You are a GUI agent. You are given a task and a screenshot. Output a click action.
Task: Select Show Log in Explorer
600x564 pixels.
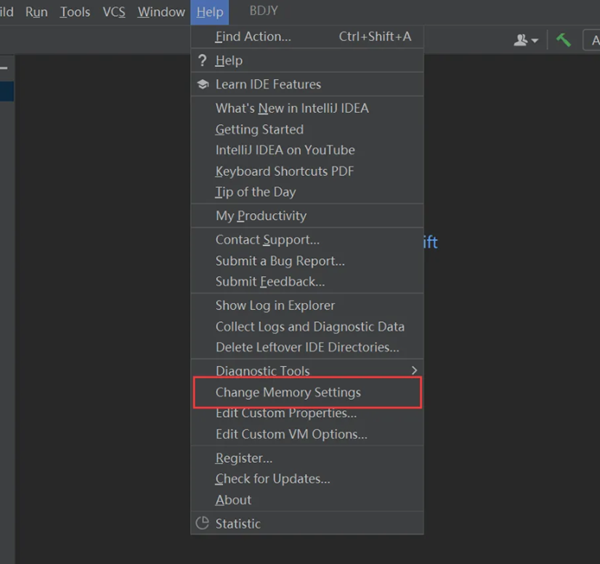(x=275, y=305)
